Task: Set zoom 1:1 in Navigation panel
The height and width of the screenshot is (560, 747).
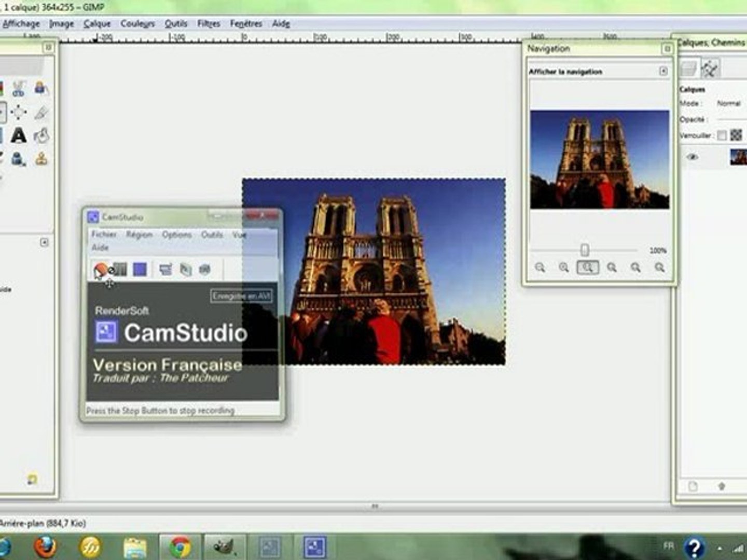Action: (x=588, y=268)
